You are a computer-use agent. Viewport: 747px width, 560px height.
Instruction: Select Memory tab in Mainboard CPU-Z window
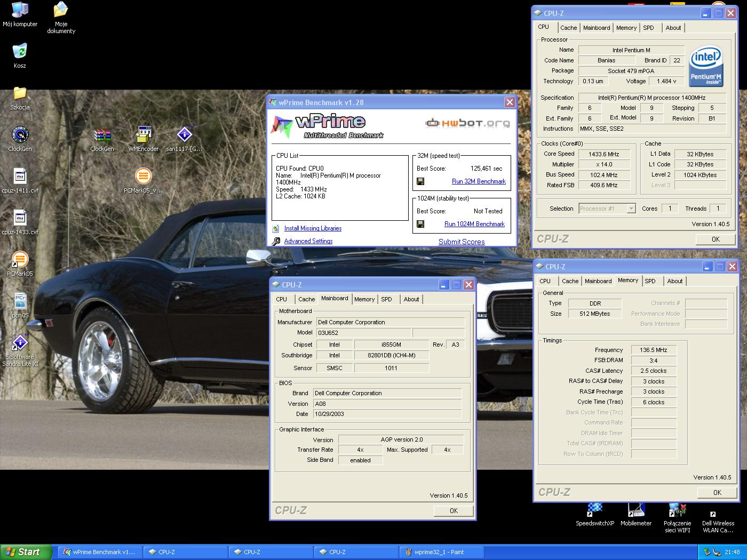pos(364,299)
